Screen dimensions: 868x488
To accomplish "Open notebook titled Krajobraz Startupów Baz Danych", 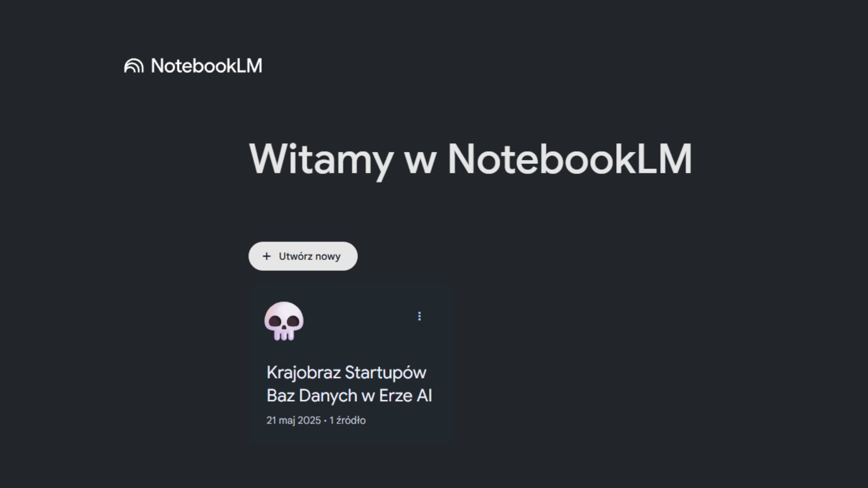I will pos(349,384).
